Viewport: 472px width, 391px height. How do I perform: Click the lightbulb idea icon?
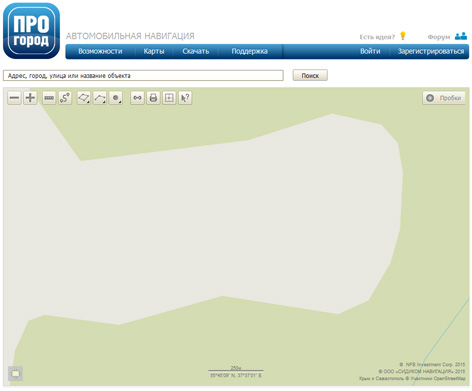click(403, 36)
